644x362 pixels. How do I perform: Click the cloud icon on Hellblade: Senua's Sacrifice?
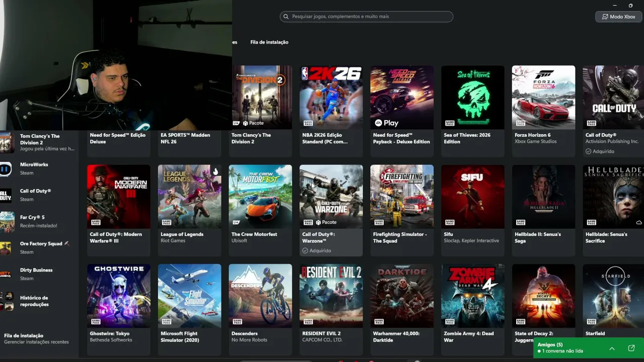click(639, 222)
